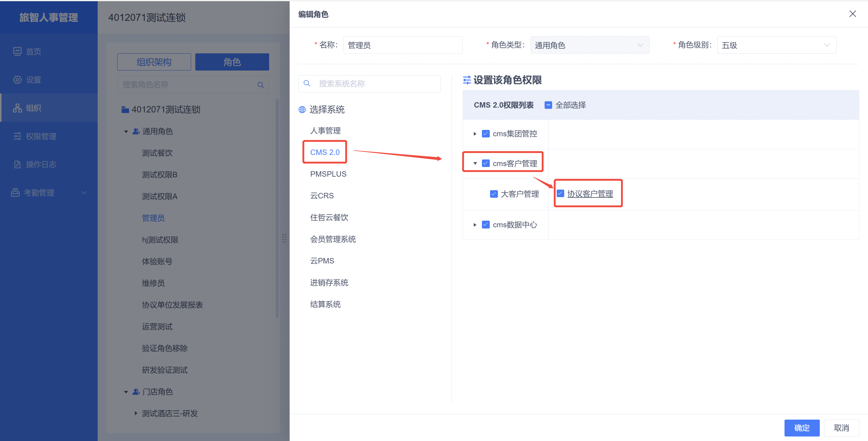Screen dimensions: 868x441
Task: Click the 搜索系统名称 search field
Action: (369, 83)
